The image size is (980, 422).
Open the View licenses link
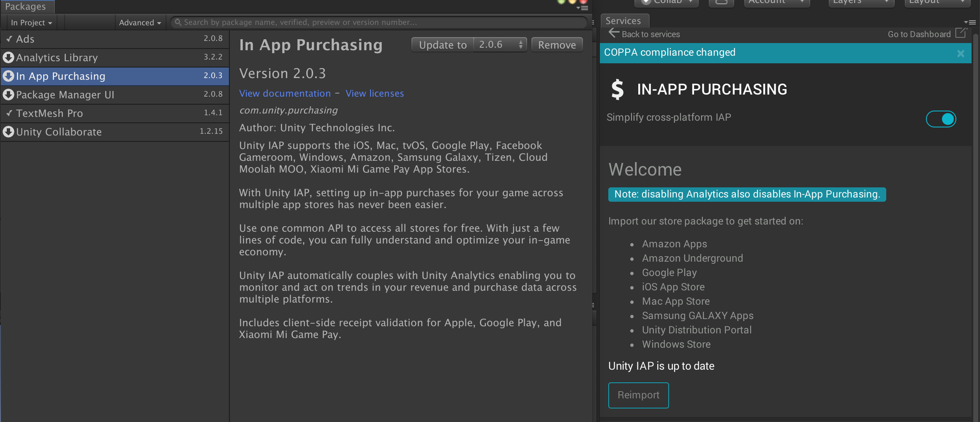(x=375, y=93)
